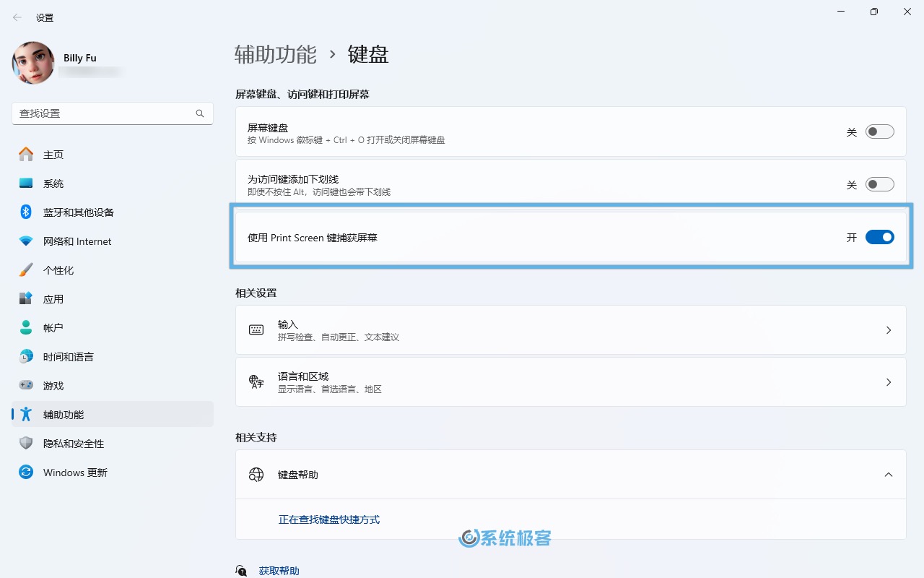Restore down the 设置 window

tap(874, 12)
